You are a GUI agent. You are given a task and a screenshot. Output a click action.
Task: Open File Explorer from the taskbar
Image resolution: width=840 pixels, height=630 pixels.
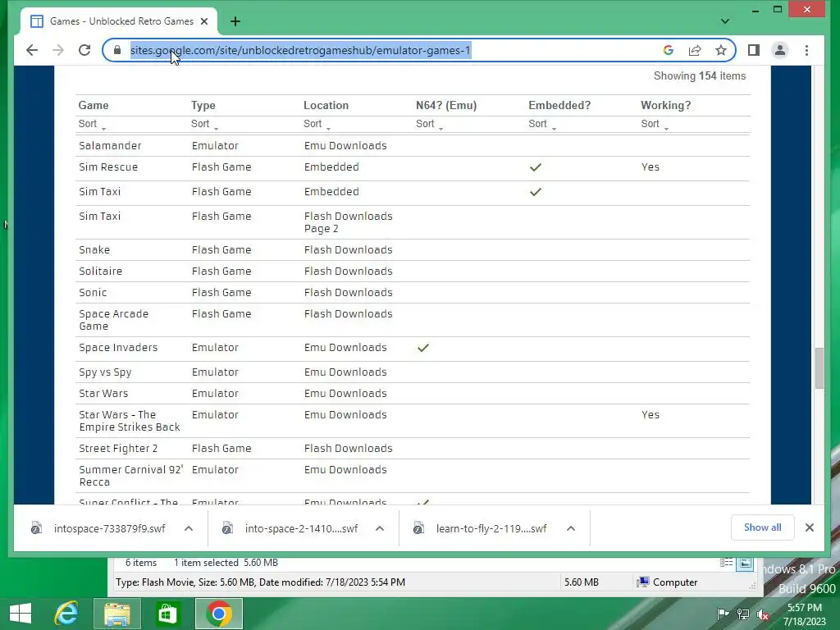click(116, 614)
